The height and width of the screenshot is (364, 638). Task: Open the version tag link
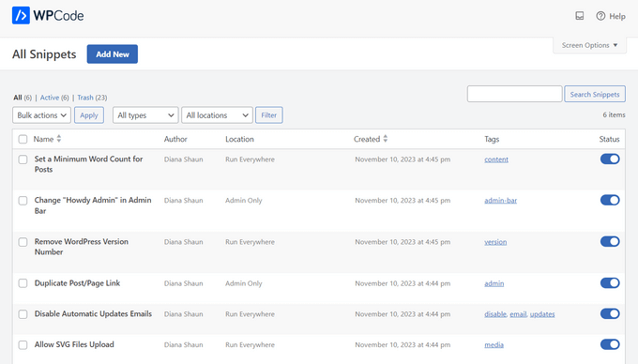coord(495,242)
